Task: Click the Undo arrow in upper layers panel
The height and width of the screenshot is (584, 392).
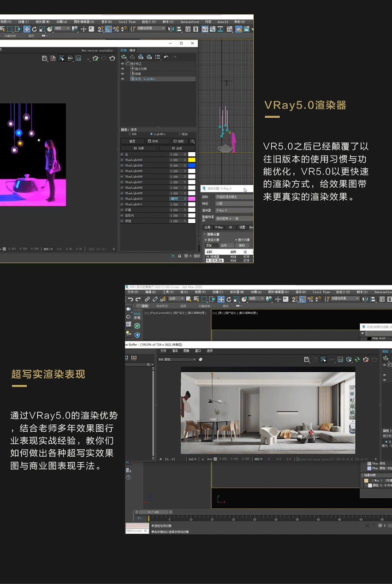Action: [166, 57]
